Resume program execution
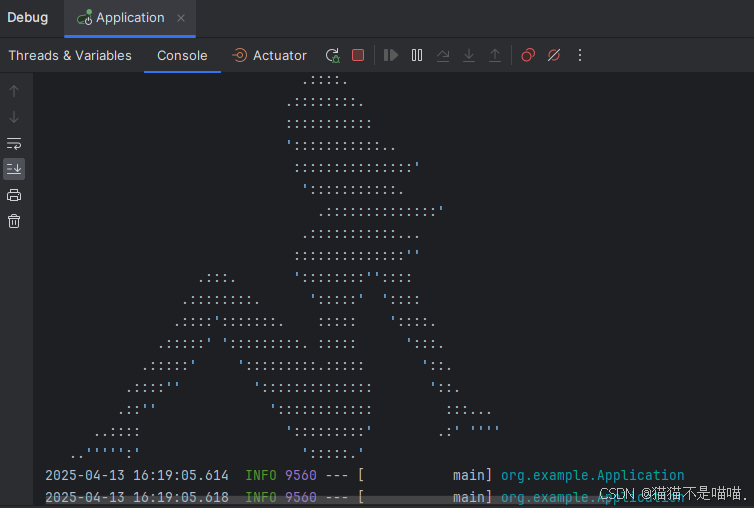 click(391, 55)
